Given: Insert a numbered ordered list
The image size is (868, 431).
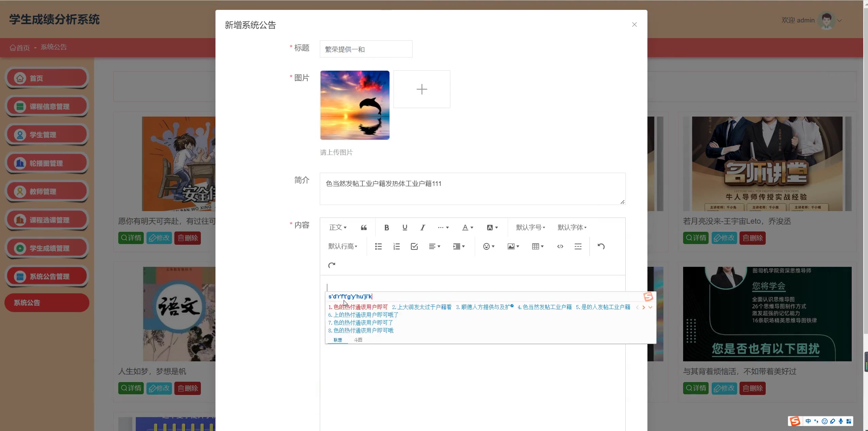Looking at the screenshot, I should tap(396, 246).
